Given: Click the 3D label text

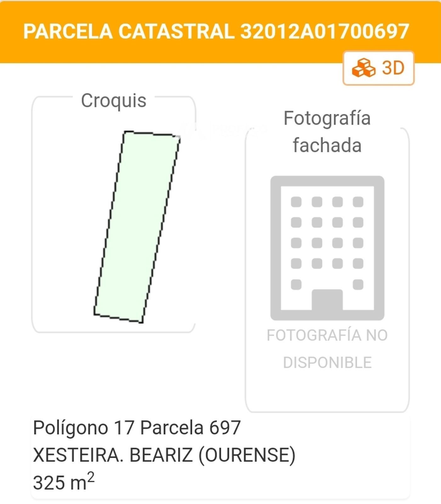Looking at the screenshot, I should click(393, 68).
